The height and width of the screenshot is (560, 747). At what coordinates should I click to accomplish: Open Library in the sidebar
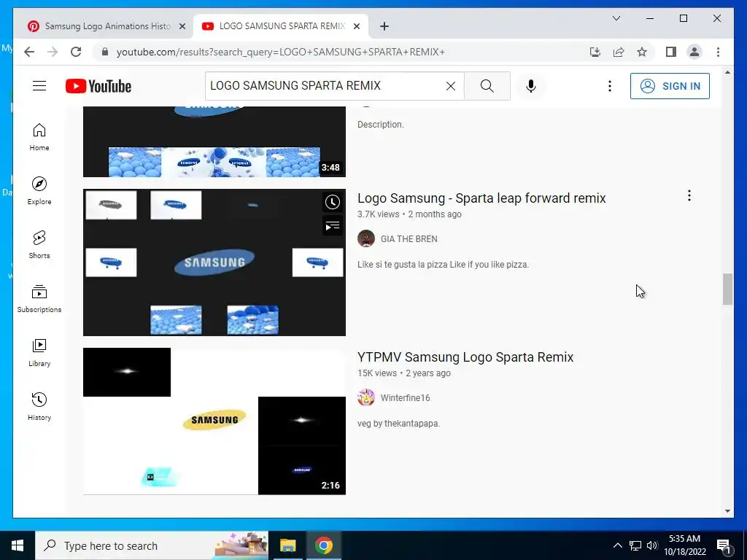(39, 352)
